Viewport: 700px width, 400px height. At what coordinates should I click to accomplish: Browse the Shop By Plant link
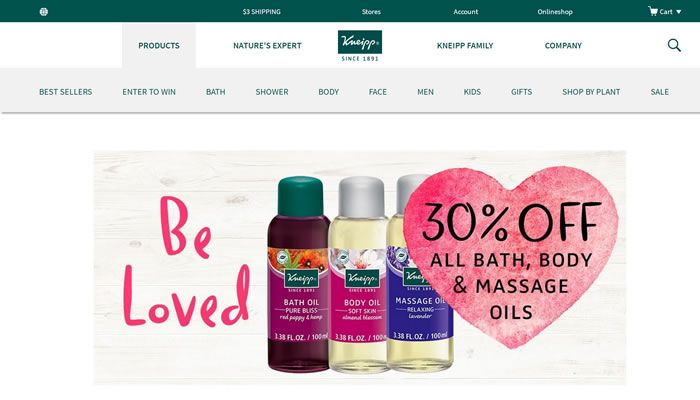[x=591, y=92]
